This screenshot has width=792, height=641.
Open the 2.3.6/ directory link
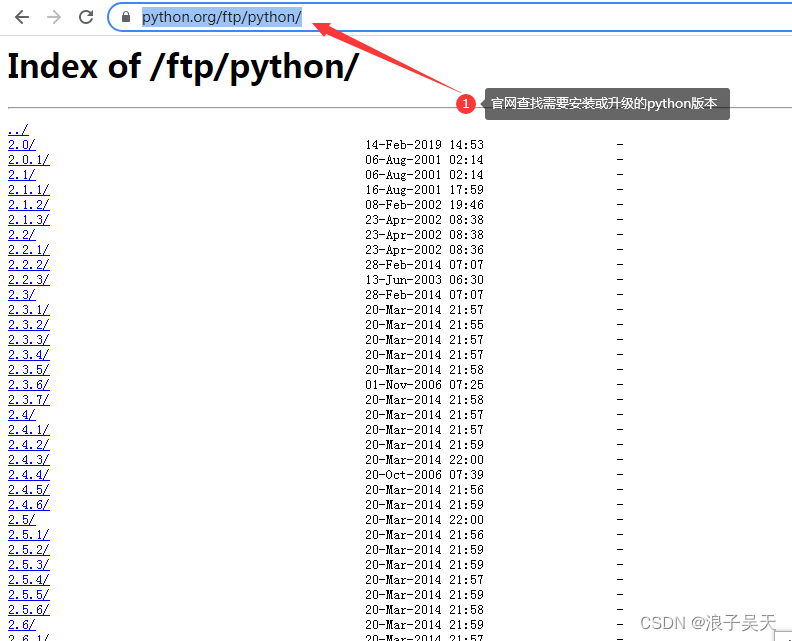click(29, 385)
